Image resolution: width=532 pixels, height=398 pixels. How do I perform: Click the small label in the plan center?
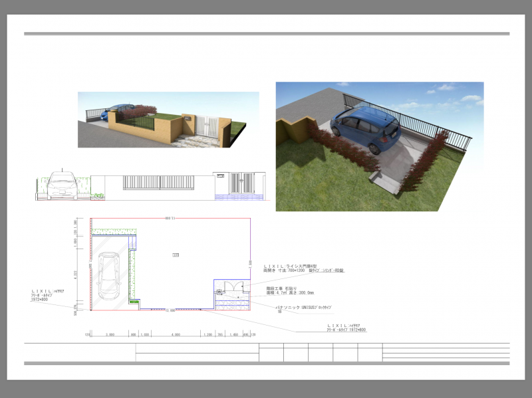(176, 255)
